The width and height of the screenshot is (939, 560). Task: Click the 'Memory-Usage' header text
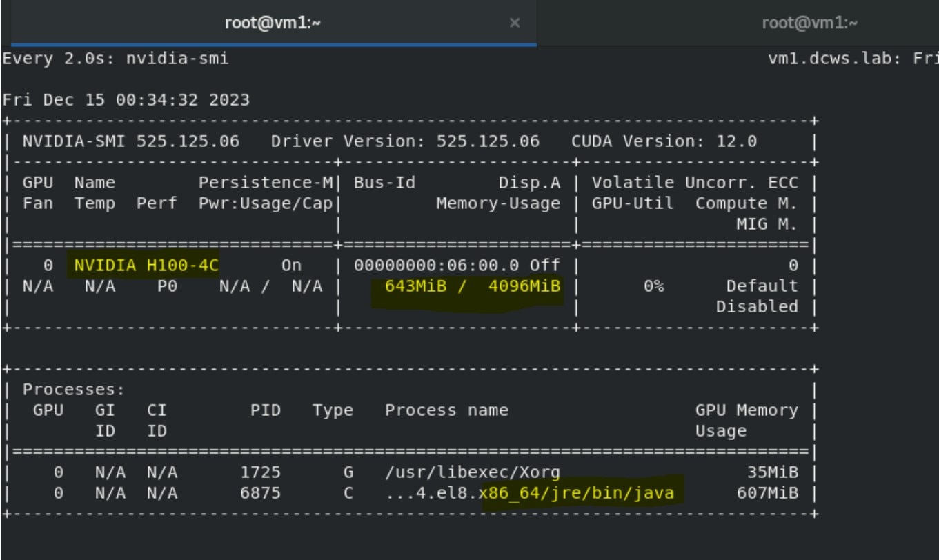pyautogui.click(x=498, y=203)
